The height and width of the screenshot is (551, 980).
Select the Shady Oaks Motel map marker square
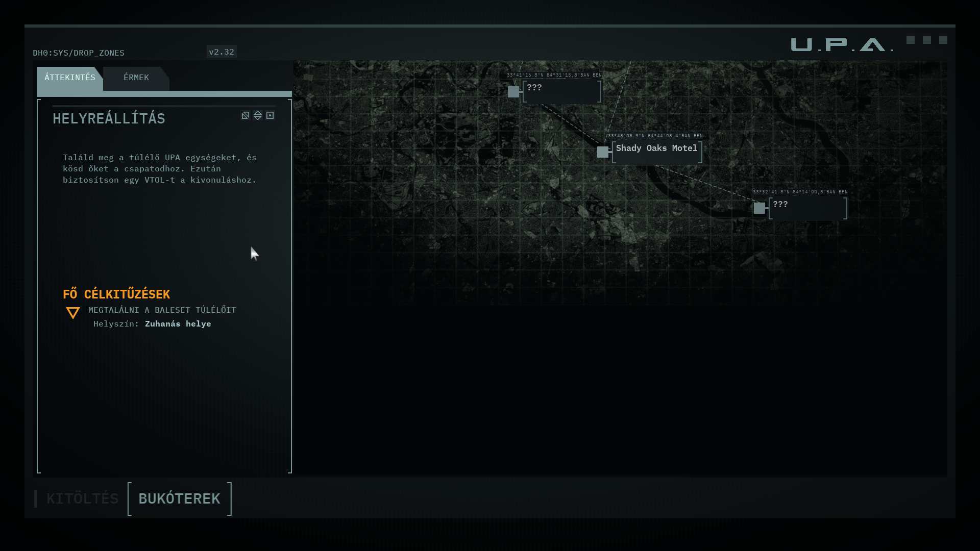pyautogui.click(x=603, y=152)
